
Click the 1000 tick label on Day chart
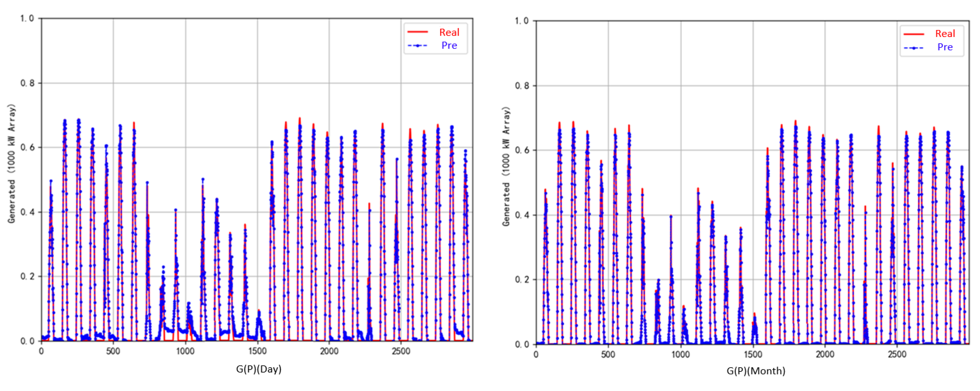(185, 352)
